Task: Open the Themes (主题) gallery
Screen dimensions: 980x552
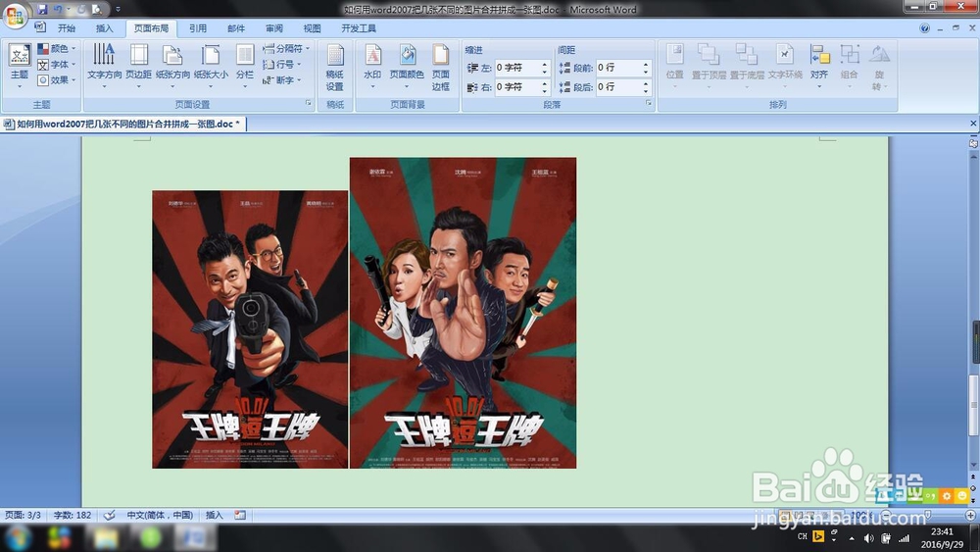Action: click(x=20, y=67)
